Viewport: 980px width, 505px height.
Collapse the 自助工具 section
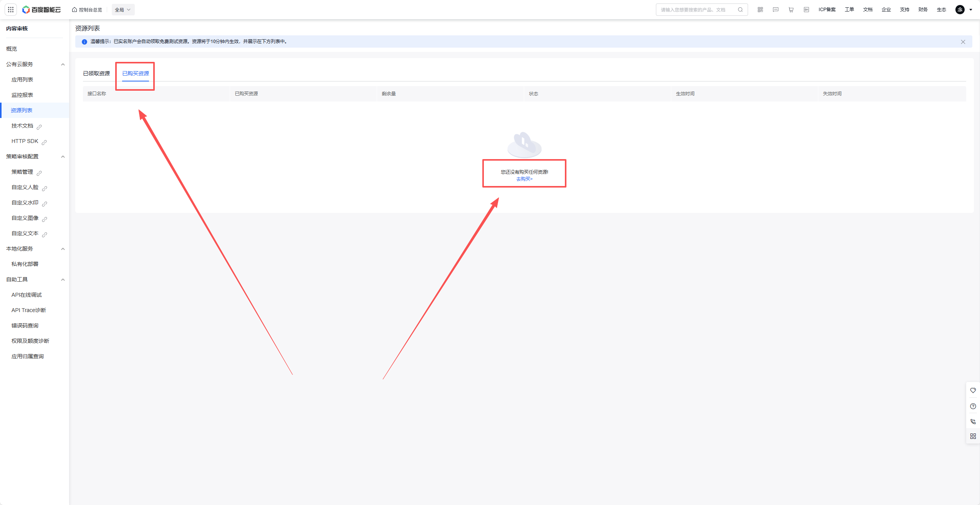(x=63, y=279)
